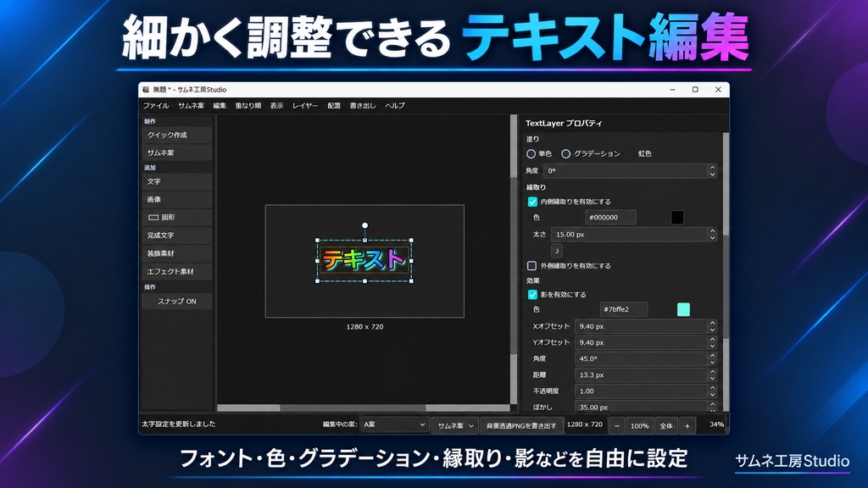Image resolution: width=868 pixels, height=488 pixels.
Task: Open the 書き出し menu
Action: point(363,106)
